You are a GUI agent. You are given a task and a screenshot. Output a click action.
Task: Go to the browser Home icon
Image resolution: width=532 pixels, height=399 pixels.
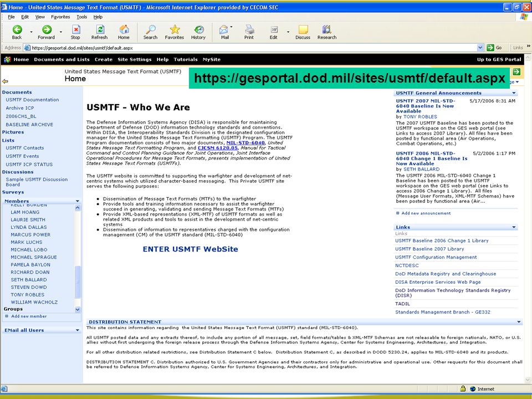click(x=124, y=29)
